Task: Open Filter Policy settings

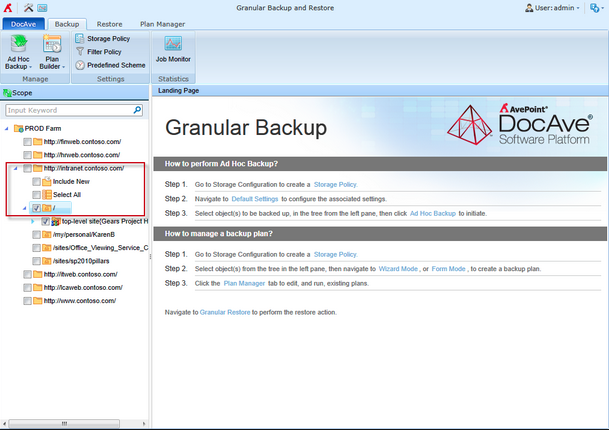Action: click(99, 52)
